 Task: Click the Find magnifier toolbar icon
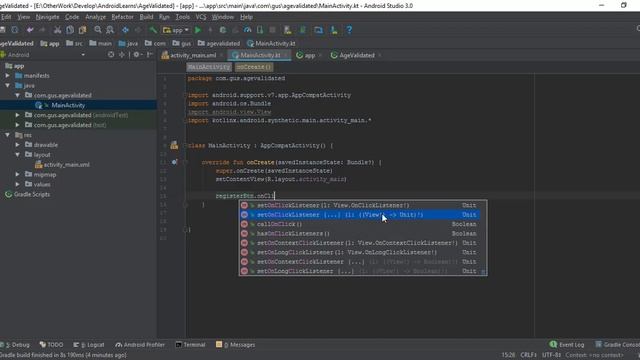pyautogui.click(x=98, y=30)
